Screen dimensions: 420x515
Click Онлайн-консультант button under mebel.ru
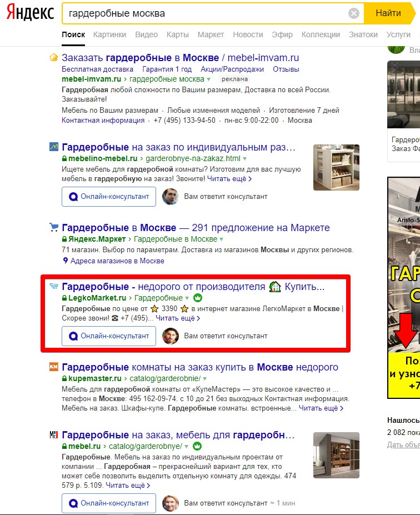[x=109, y=503]
